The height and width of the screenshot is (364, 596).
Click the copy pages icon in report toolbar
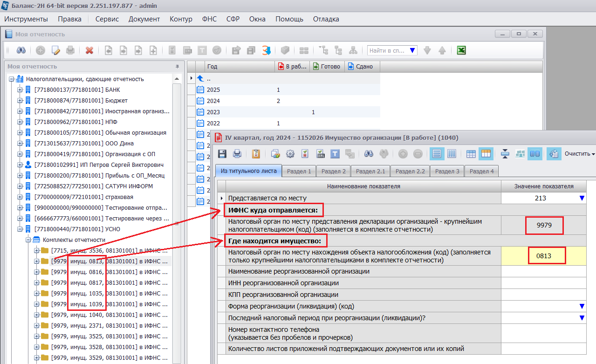pyautogui.click(x=275, y=153)
